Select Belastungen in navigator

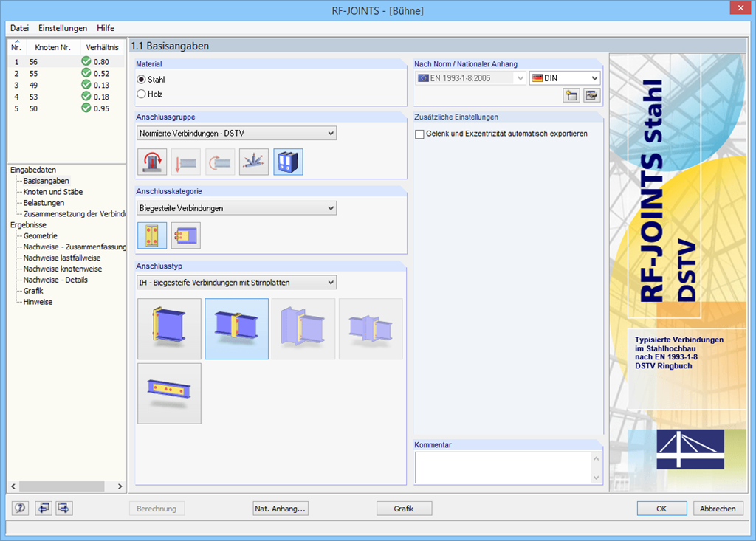pos(44,203)
